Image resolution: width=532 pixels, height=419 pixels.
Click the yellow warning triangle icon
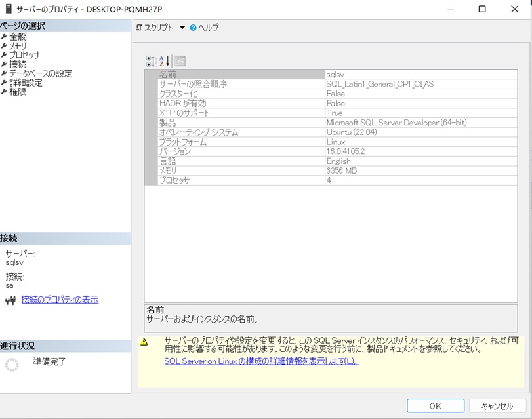coord(144,342)
